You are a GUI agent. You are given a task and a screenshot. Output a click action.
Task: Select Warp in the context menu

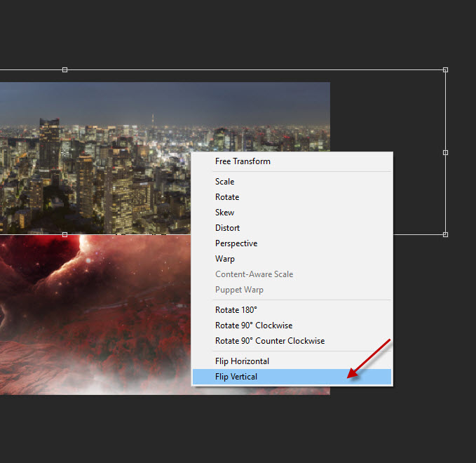[x=224, y=259]
